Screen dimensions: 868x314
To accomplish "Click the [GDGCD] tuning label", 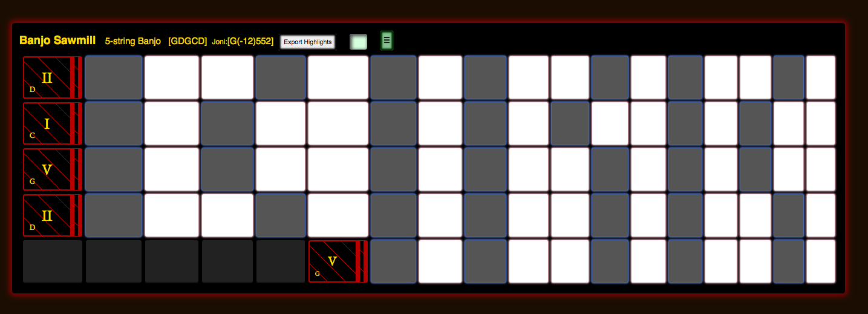I will coord(188,41).
